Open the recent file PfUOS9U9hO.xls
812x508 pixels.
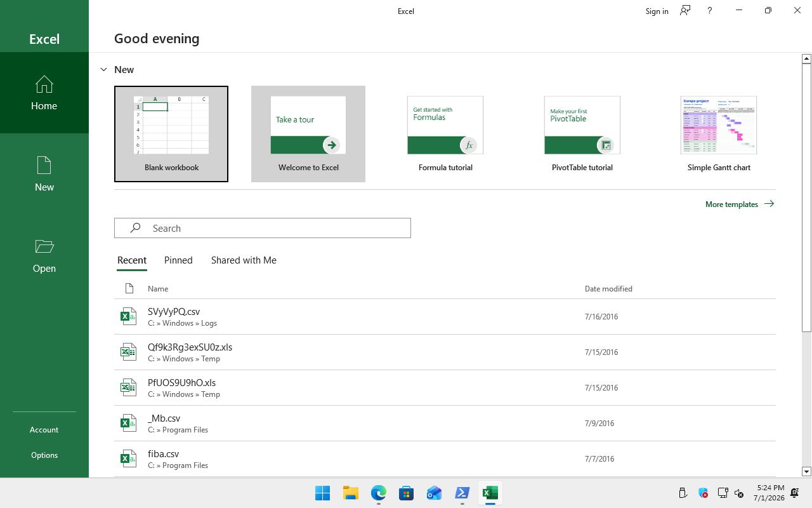[445, 387]
